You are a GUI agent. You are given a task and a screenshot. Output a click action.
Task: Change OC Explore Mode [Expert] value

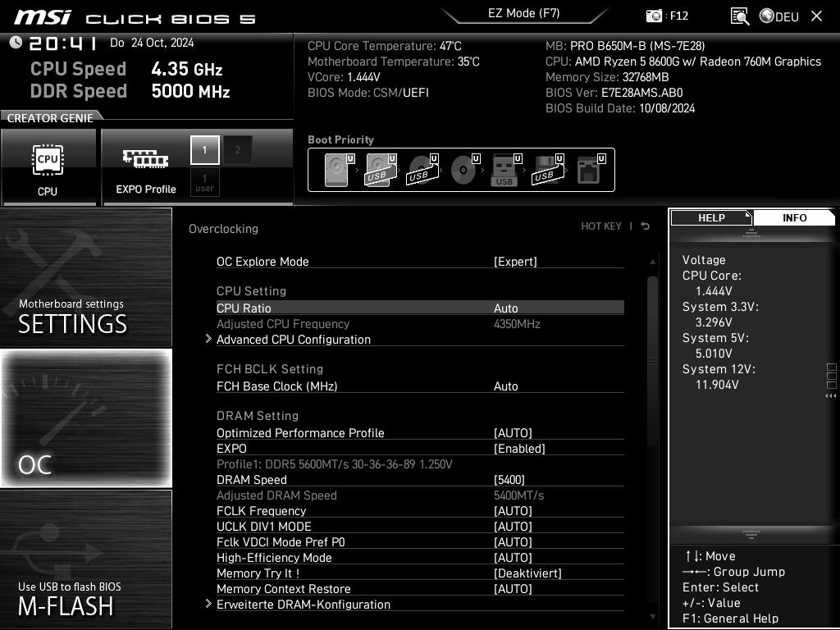515,262
